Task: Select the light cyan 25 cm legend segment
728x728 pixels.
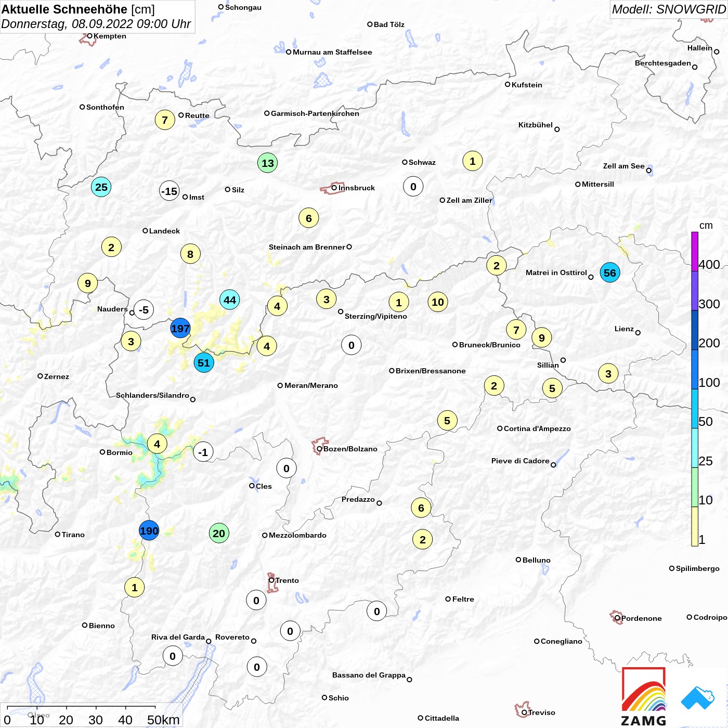Action: (695, 448)
